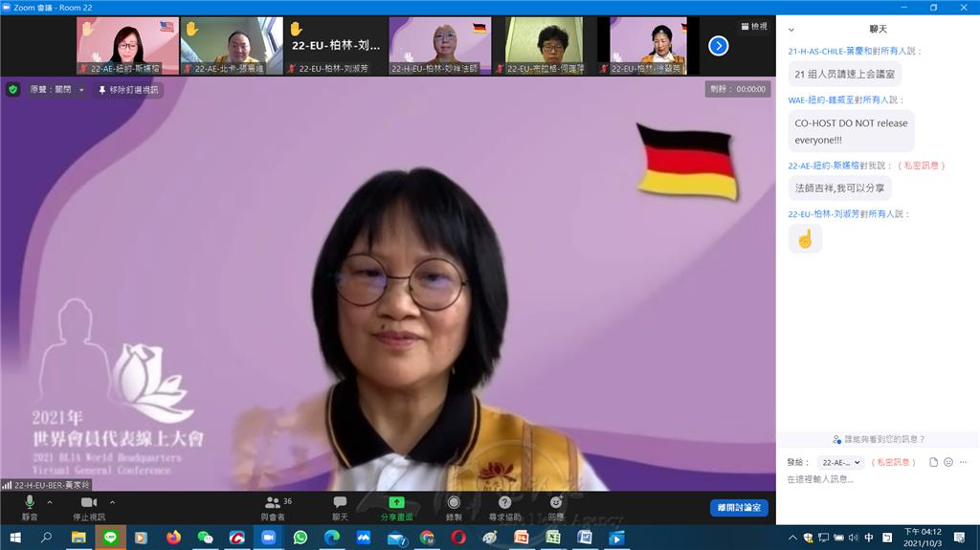Start sharing screen with green button

396,508
